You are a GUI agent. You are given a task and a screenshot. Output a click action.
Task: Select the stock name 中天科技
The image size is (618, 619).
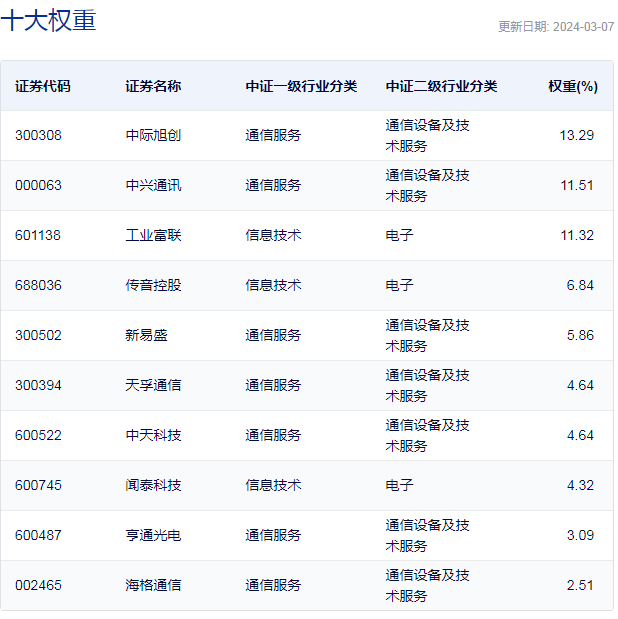coord(153,435)
